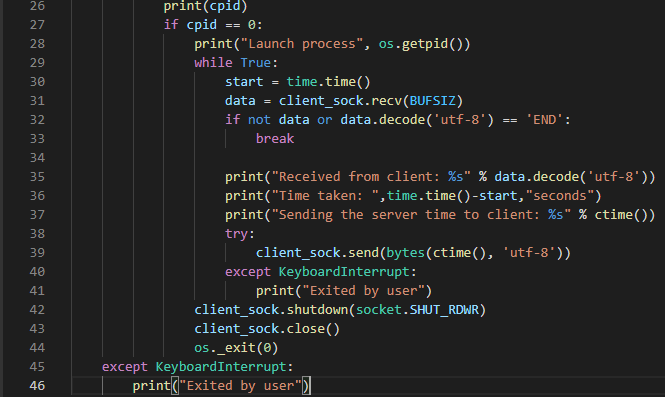Click "Exited by user" string on line 41
The width and height of the screenshot is (665, 397).
tap(363, 291)
